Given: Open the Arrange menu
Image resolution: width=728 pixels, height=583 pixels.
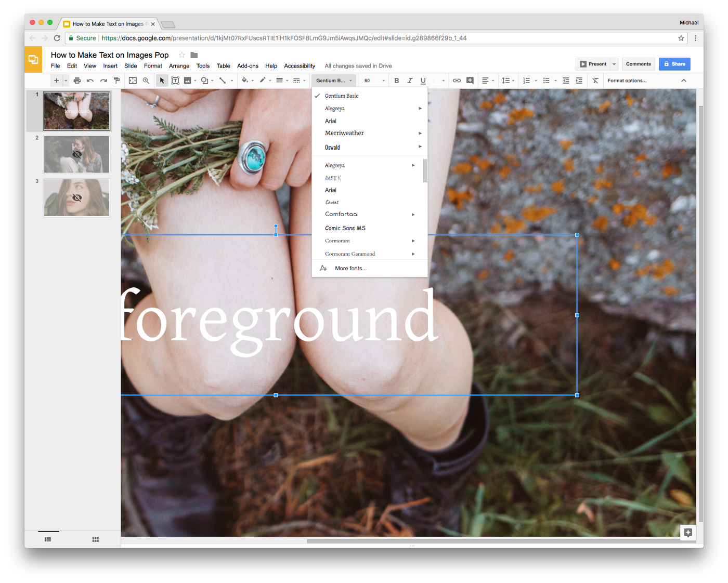Looking at the screenshot, I should point(179,66).
